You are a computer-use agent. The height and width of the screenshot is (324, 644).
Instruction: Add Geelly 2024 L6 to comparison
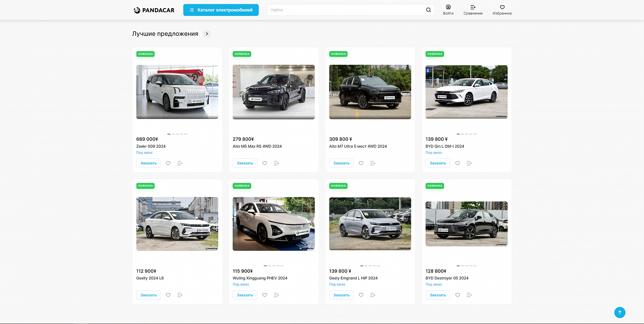pos(180,295)
